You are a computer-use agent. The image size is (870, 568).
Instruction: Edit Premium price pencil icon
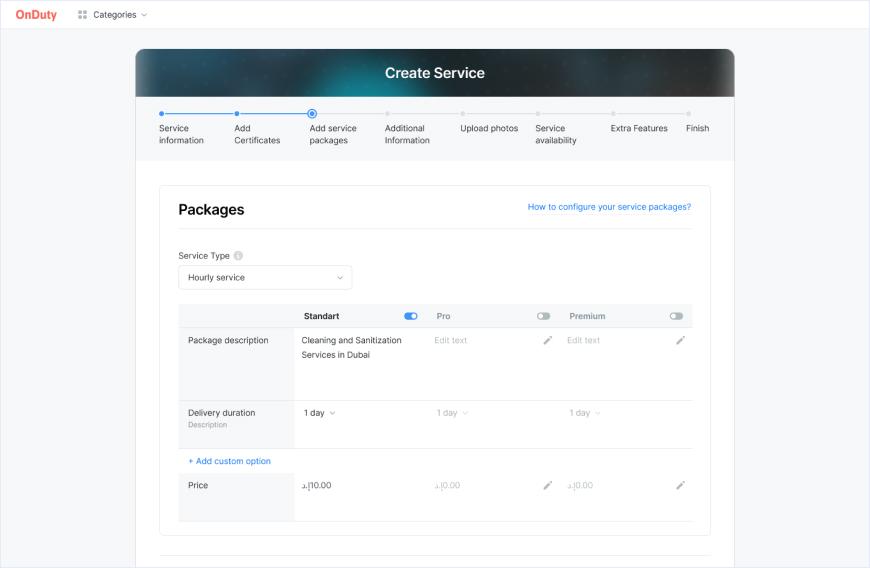tap(680, 485)
